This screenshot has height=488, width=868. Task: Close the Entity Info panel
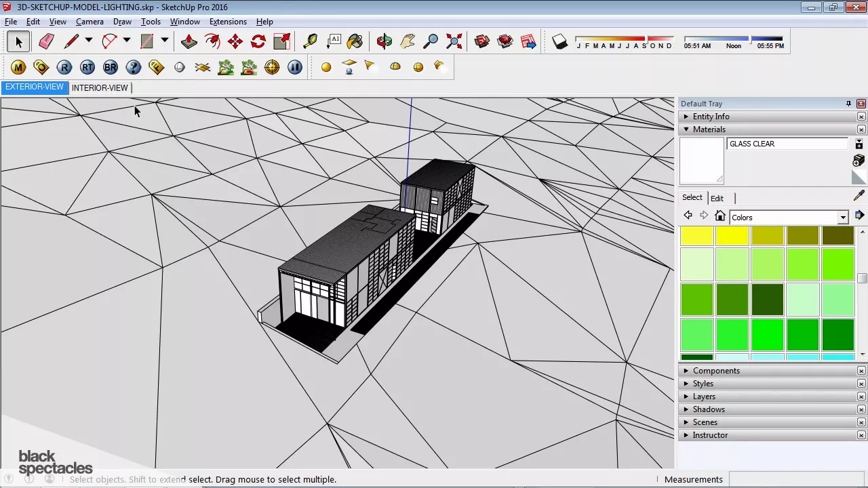tap(861, 117)
